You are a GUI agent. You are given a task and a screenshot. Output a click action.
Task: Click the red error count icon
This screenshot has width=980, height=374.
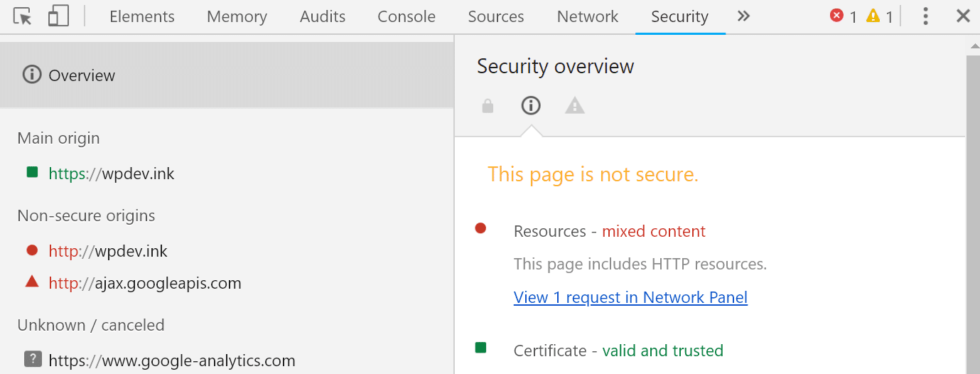tap(837, 16)
